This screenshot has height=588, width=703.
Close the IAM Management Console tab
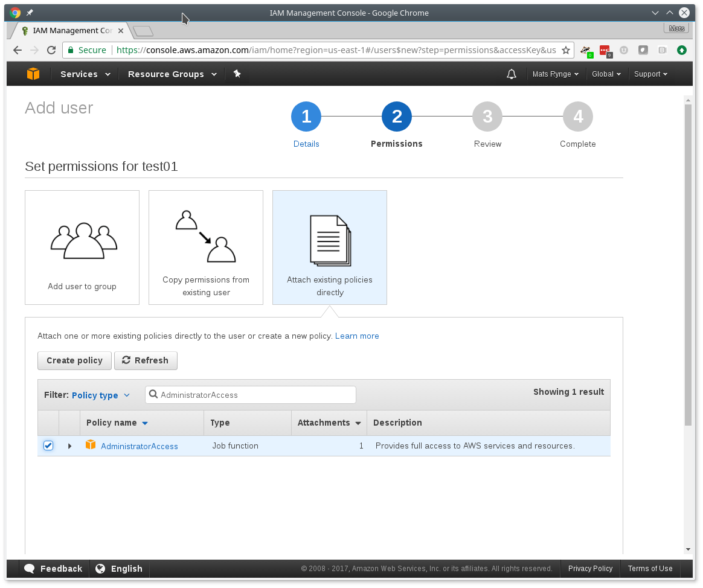[121, 31]
